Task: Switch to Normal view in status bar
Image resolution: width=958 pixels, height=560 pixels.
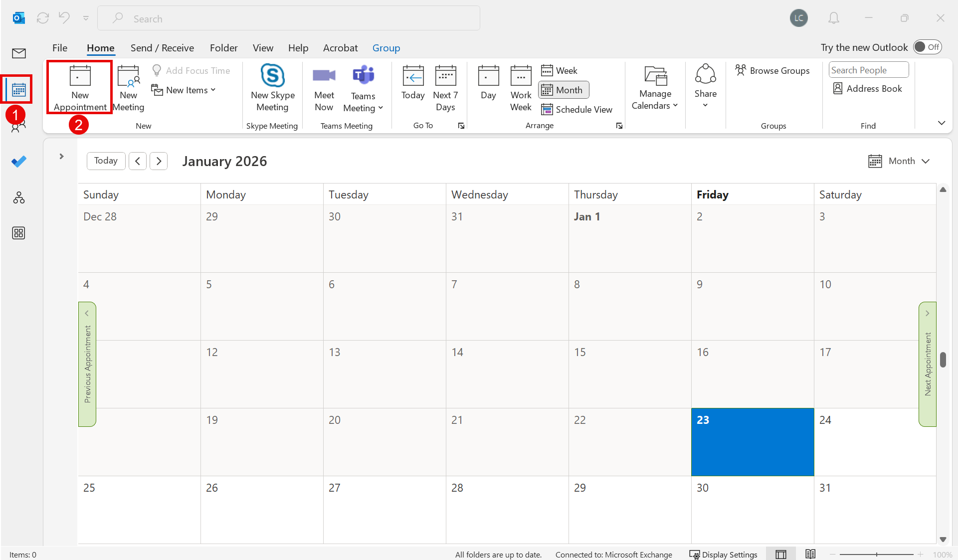Action: (781, 554)
